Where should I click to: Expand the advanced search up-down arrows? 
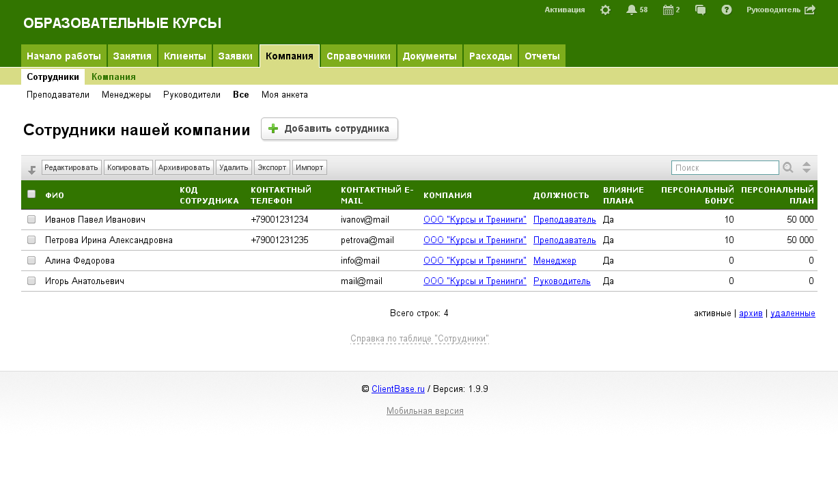click(x=807, y=167)
